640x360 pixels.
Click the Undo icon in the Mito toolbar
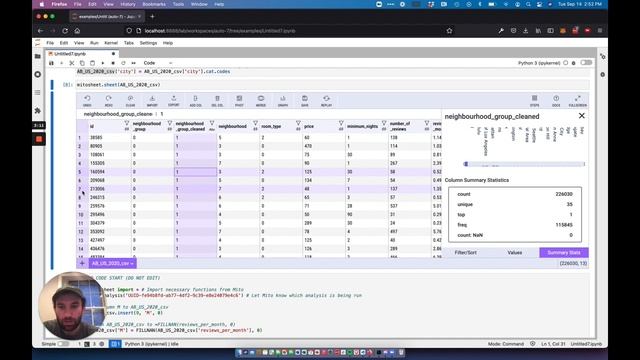87,100
